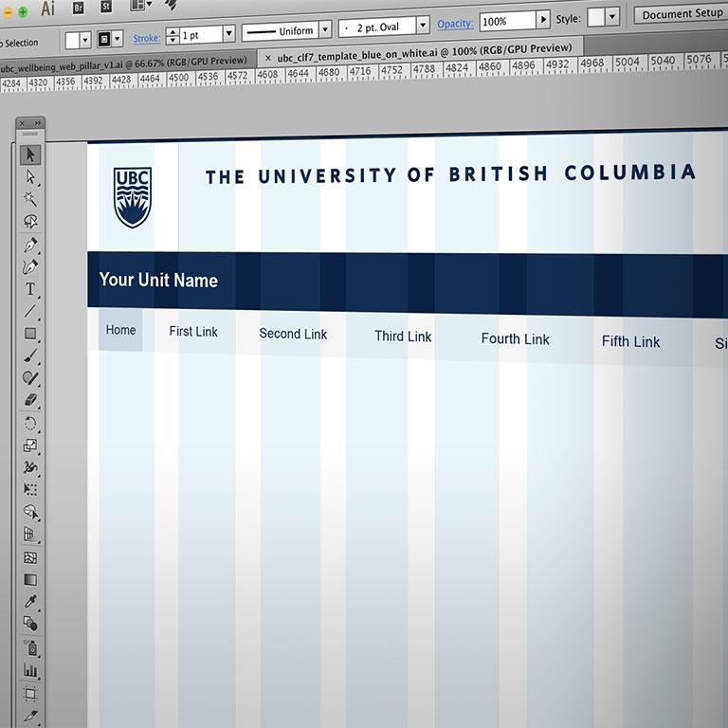This screenshot has width=728, height=728.
Task: Select the Pen tool
Action: click(30, 245)
